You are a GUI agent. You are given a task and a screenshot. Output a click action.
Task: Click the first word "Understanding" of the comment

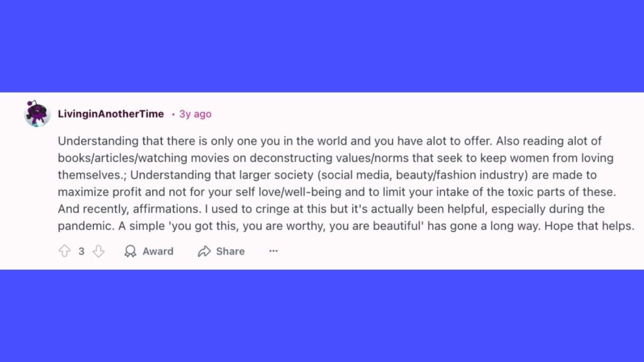click(90, 141)
